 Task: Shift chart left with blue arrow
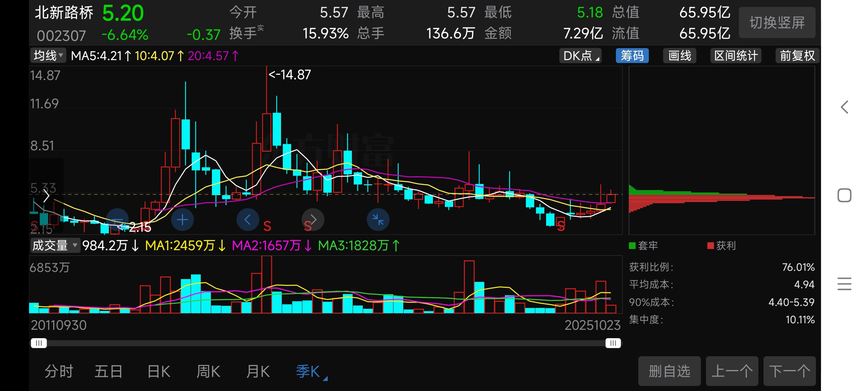248,220
